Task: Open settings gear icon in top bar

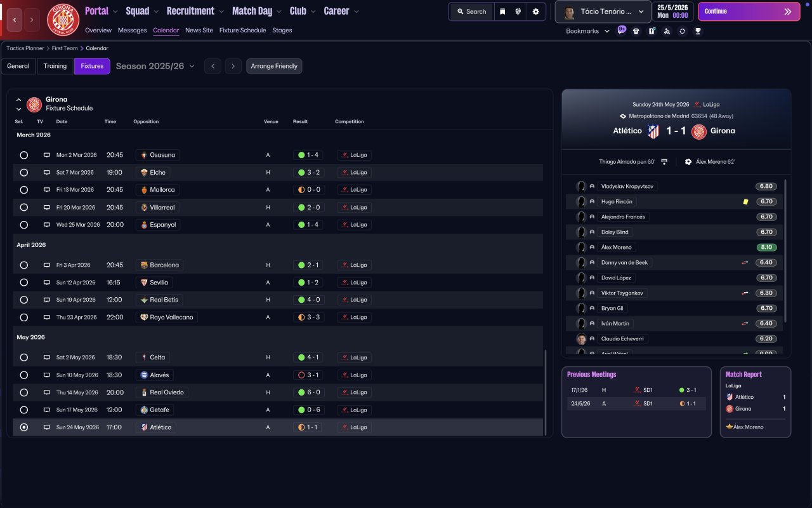Action: 535,11
